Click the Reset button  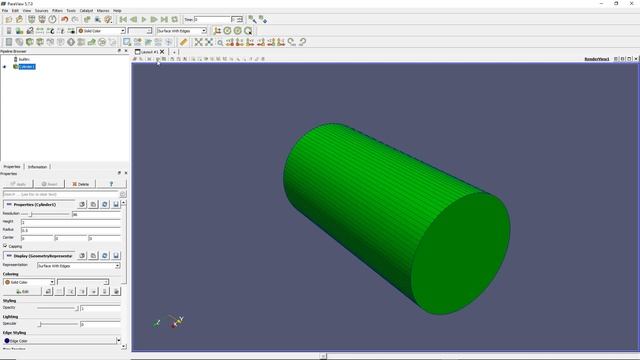[49, 184]
